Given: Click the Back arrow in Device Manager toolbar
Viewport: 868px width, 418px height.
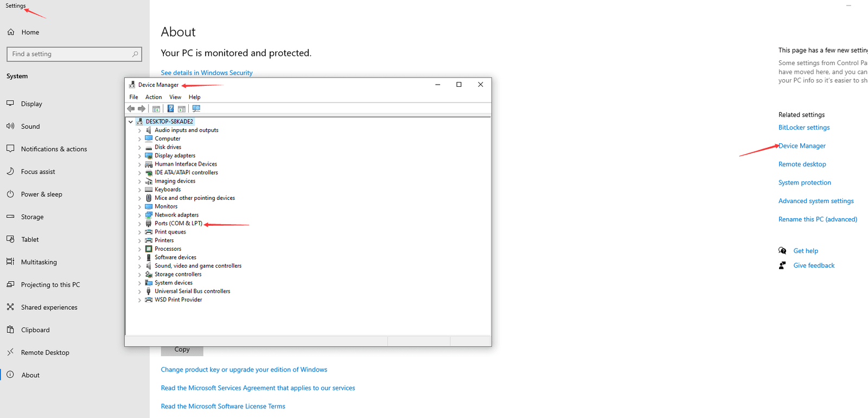Looking at the screenshot, I should coord(131,109).
